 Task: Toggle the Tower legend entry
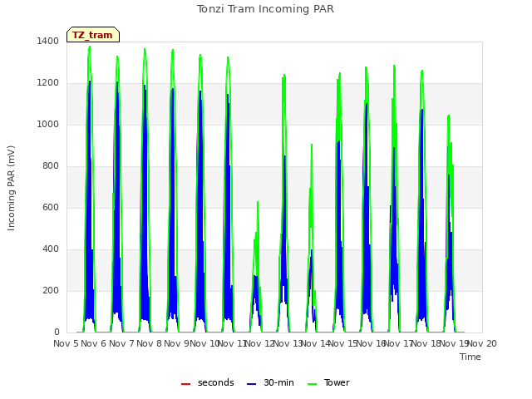click(328, 382)
